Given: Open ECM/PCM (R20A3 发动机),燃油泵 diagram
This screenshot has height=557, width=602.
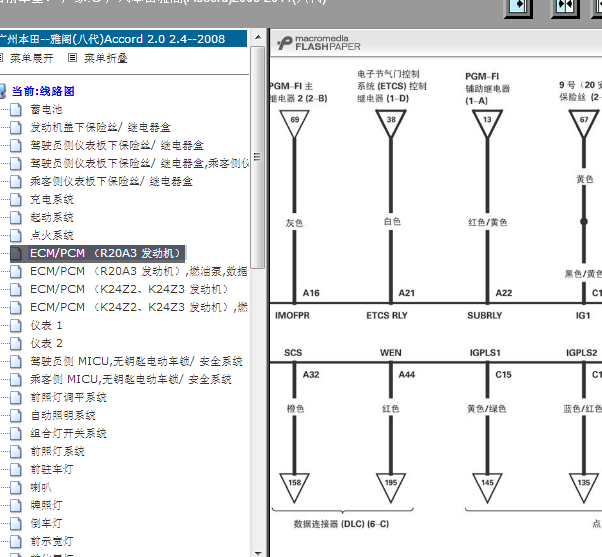Looking at the screenshot, I should coord(139,271).
